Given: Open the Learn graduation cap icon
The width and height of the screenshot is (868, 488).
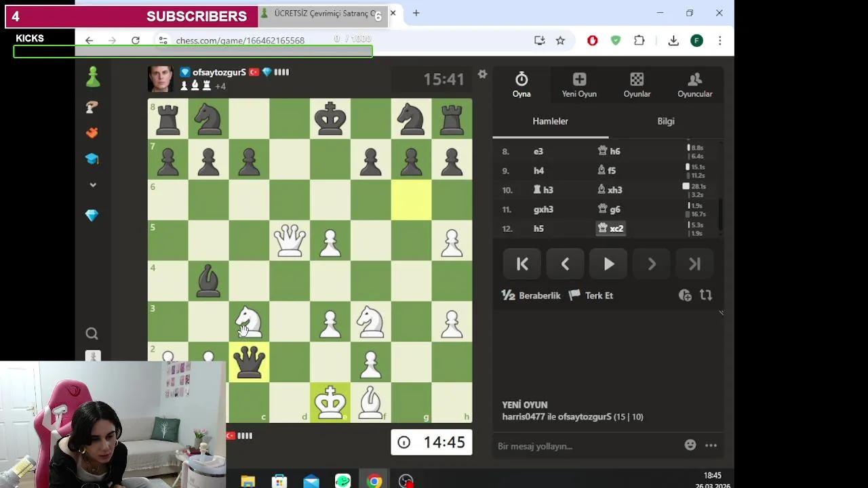Looking at the screenshot, I should (92, 159).
